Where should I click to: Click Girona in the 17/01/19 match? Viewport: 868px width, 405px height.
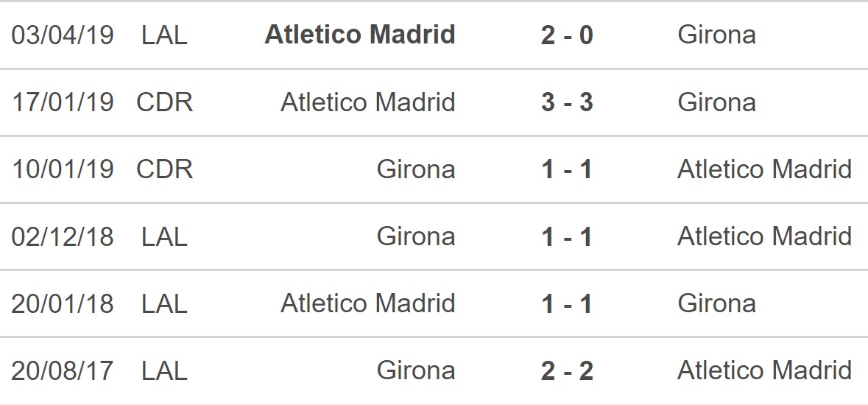click(716, 102)
